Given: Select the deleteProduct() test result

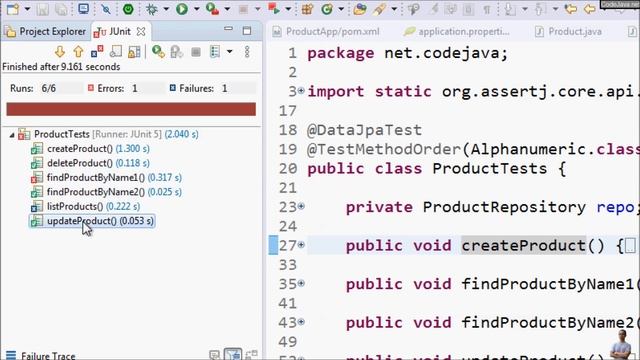Looking at the screenshot, I should pos(91,163).
